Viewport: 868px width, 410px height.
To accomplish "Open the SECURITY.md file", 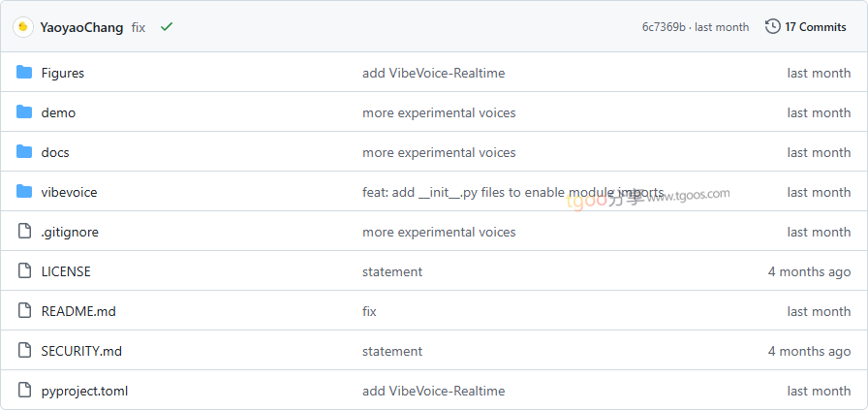I will (81, 351).
